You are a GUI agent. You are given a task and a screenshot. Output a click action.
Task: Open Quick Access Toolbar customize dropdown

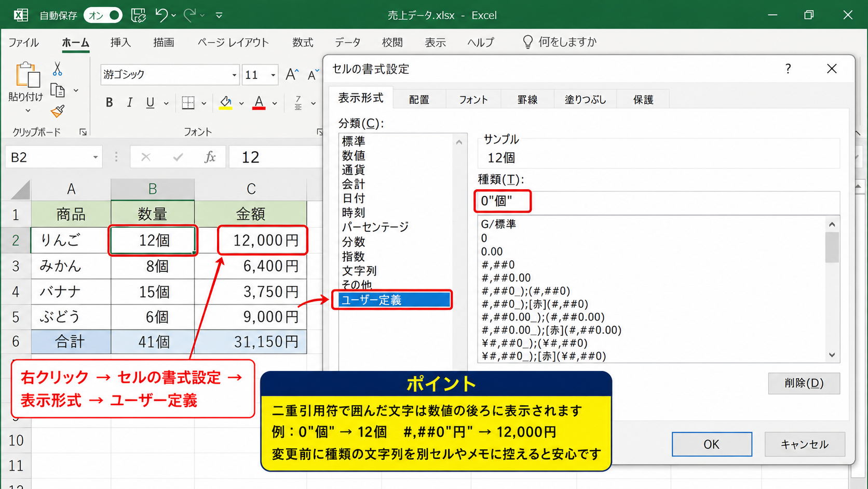[219, 16]
